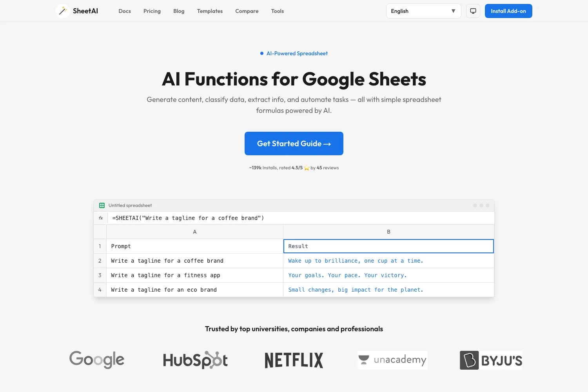Click the green Sheets icon beside Untitled spreadsheet

[102, 205]
